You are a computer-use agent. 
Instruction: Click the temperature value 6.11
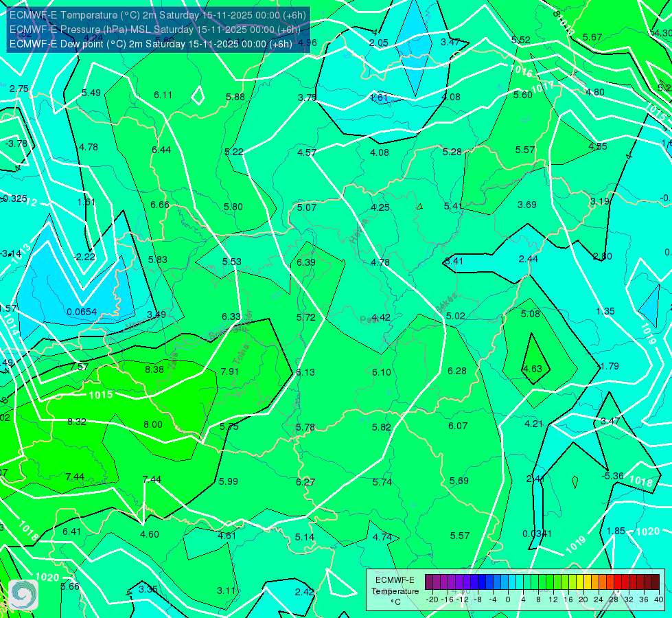coord(163,95)
